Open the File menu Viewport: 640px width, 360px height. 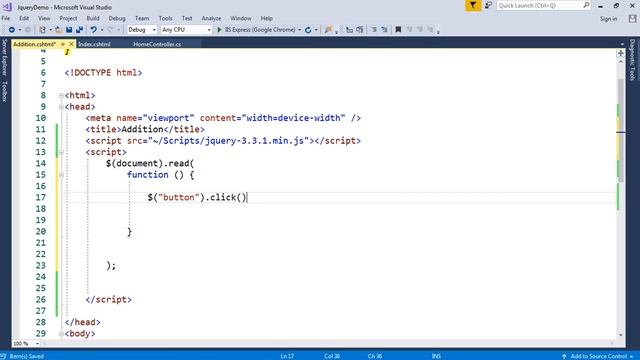6,18
